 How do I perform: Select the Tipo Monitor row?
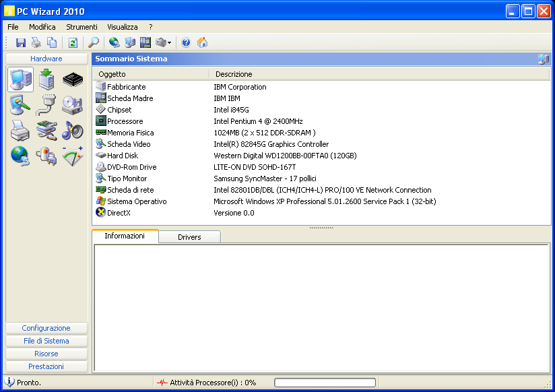322,178
